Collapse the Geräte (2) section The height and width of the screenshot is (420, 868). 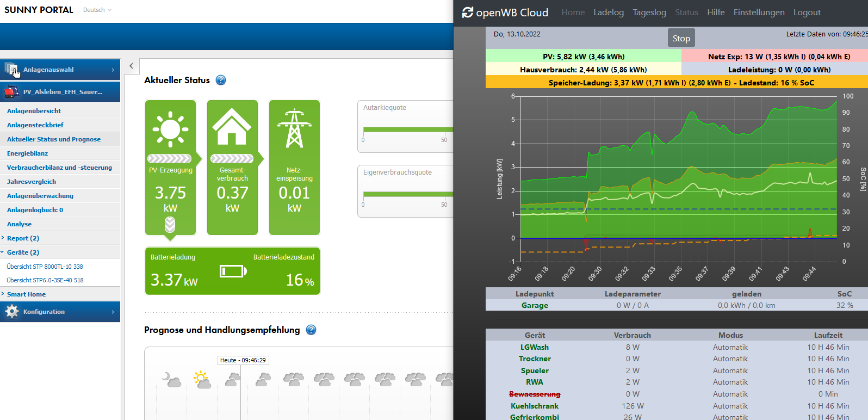23,252
